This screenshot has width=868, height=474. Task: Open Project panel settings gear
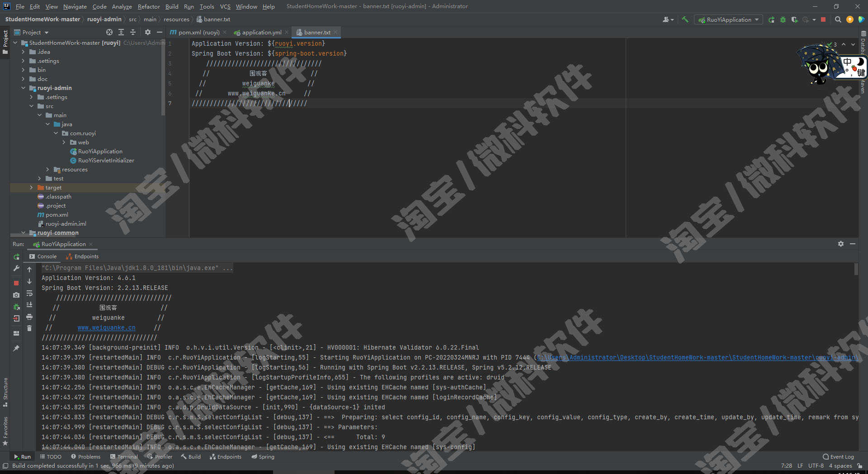coord(147,32)
